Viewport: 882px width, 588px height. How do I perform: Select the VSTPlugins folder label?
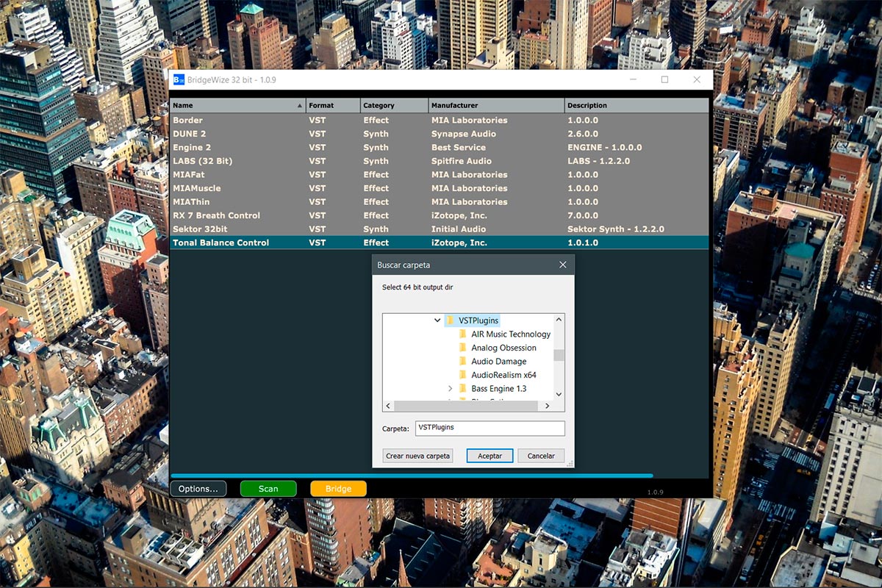pyautogui.click(x=478, y=320)
